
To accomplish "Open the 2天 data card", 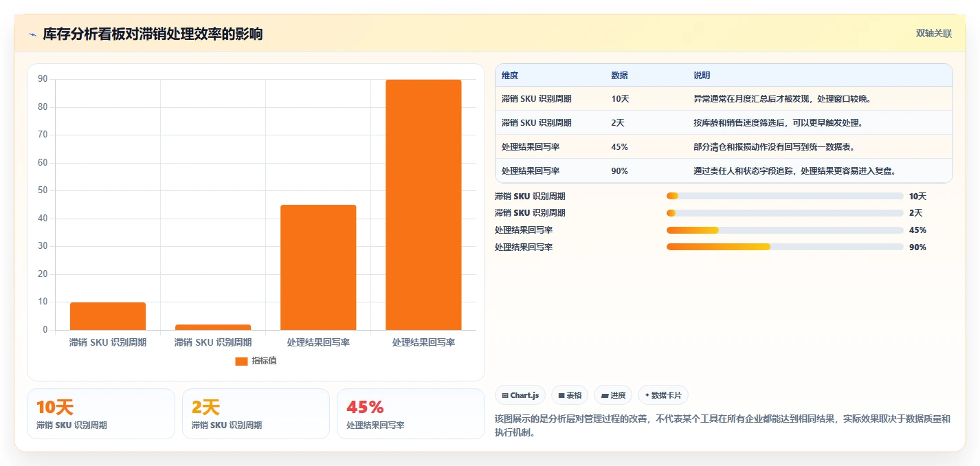I will tap(256, 414).
